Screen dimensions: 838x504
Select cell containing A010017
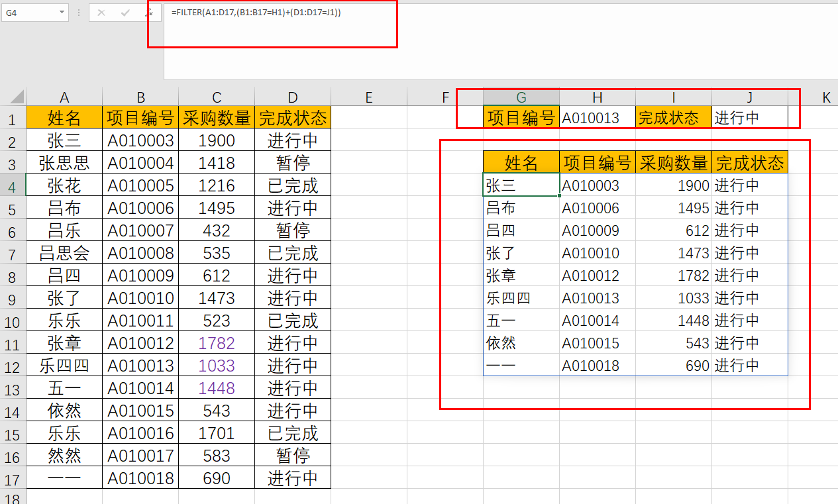click(140, 456)
